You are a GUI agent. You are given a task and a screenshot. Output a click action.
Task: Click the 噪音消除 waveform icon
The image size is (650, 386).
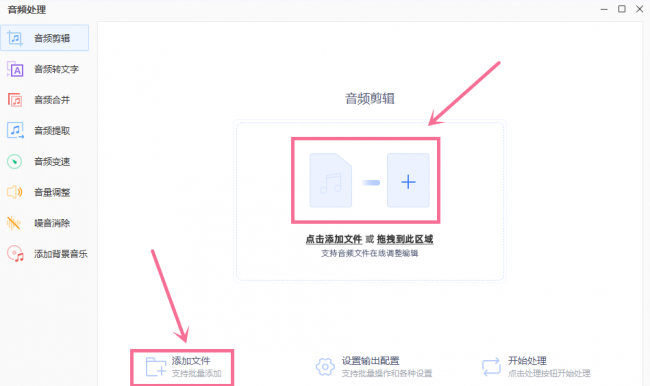pos(14,223)
